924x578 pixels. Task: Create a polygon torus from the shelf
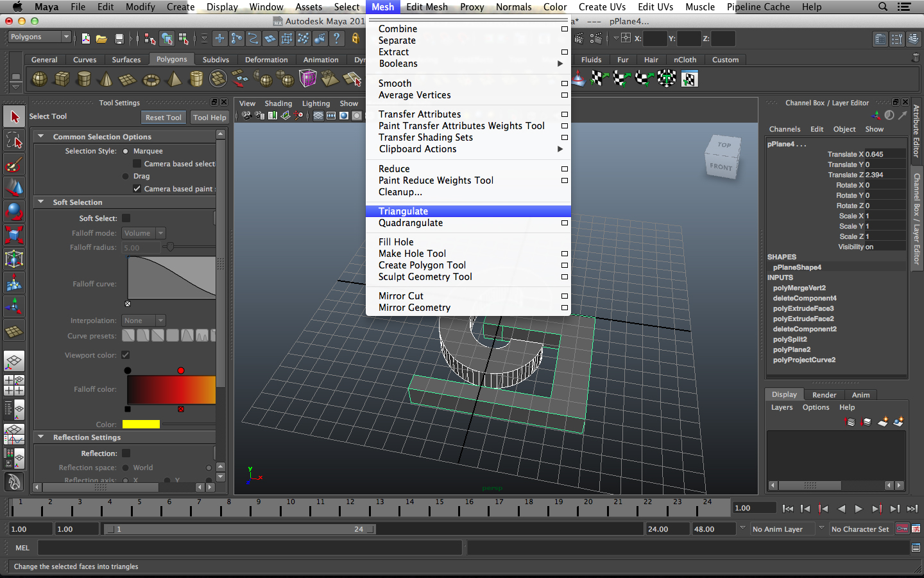(151, 80)
